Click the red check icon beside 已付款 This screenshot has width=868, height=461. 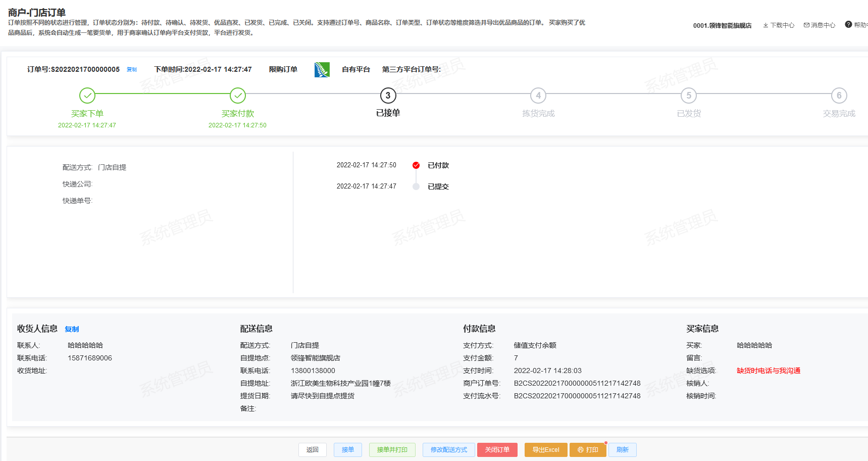[416, 165]
